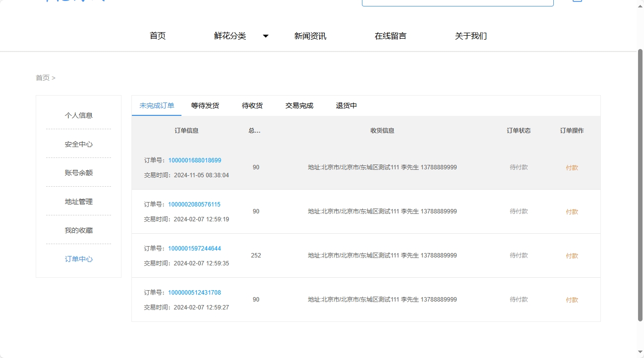Switch to the 待收货 tab

coord(252,105)
